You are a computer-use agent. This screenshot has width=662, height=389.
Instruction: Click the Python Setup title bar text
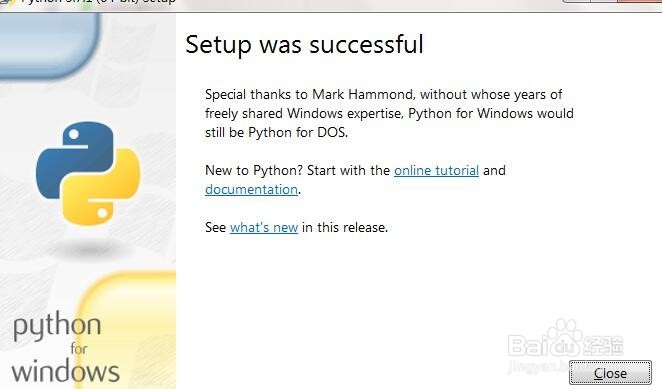[x=98, y=2]
